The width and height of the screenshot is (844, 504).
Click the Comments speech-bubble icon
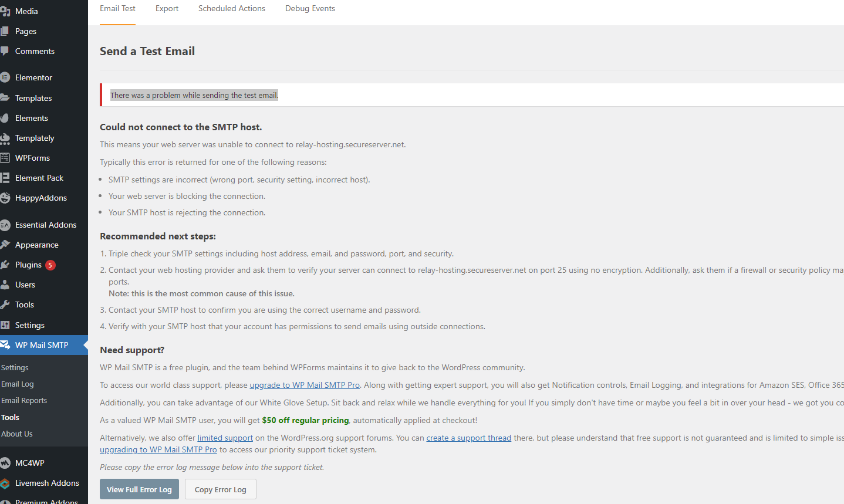click(x=5, y=51)
